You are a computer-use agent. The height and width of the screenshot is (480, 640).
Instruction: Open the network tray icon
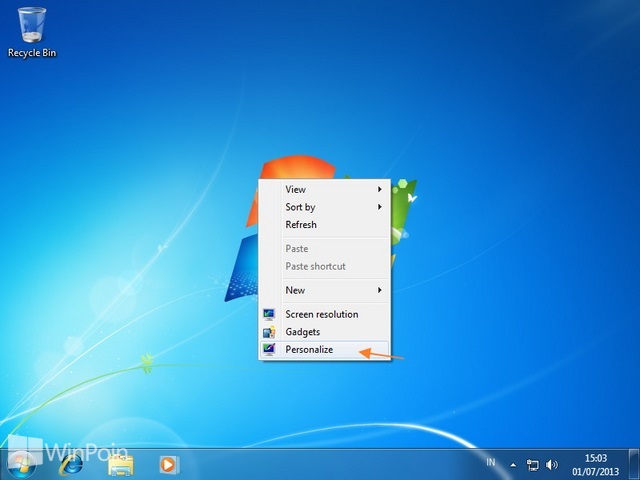click(532, 465)
